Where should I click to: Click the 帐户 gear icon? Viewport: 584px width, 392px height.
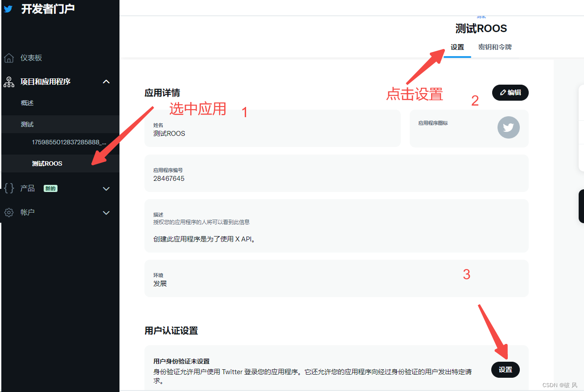pyautogui.click(x=8, y=212)
